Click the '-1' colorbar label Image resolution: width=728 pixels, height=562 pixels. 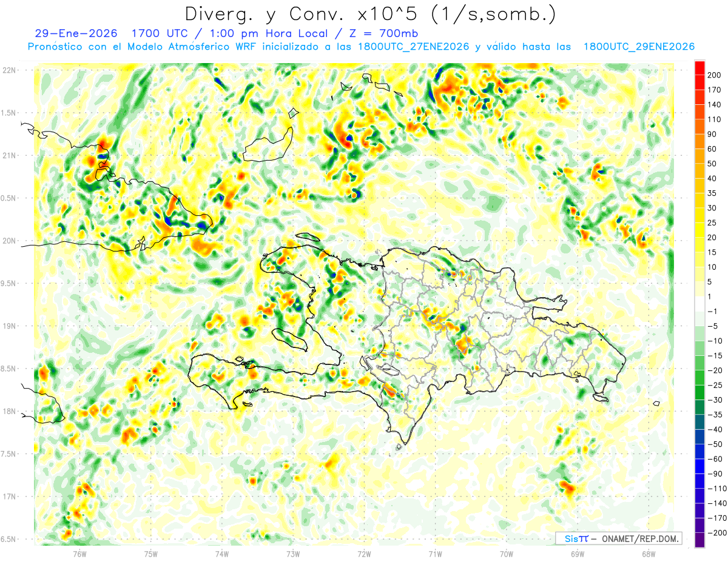point(712,311)
